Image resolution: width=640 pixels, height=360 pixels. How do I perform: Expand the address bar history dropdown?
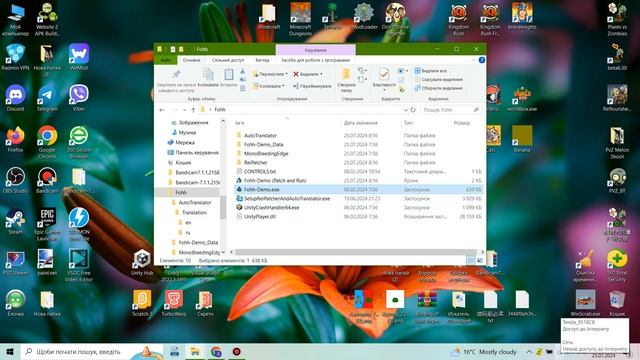coord(406,110)
